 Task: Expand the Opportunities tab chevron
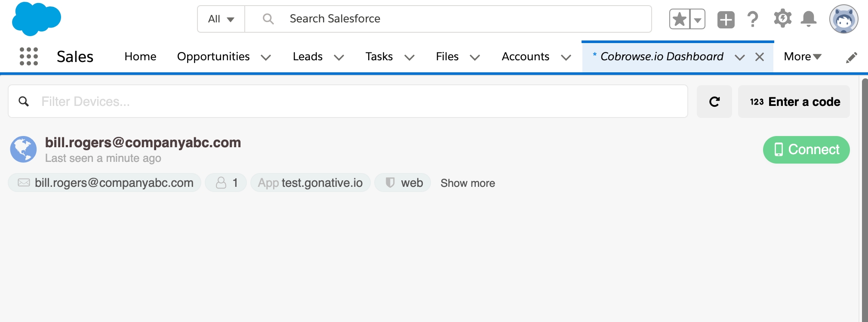(x=266, y=57)
